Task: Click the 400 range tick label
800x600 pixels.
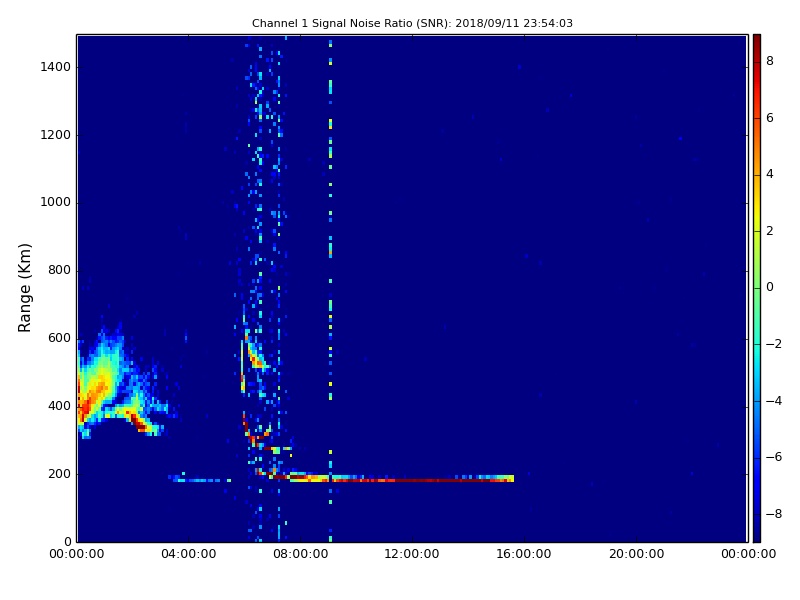Action: click(x=59, y=406)
